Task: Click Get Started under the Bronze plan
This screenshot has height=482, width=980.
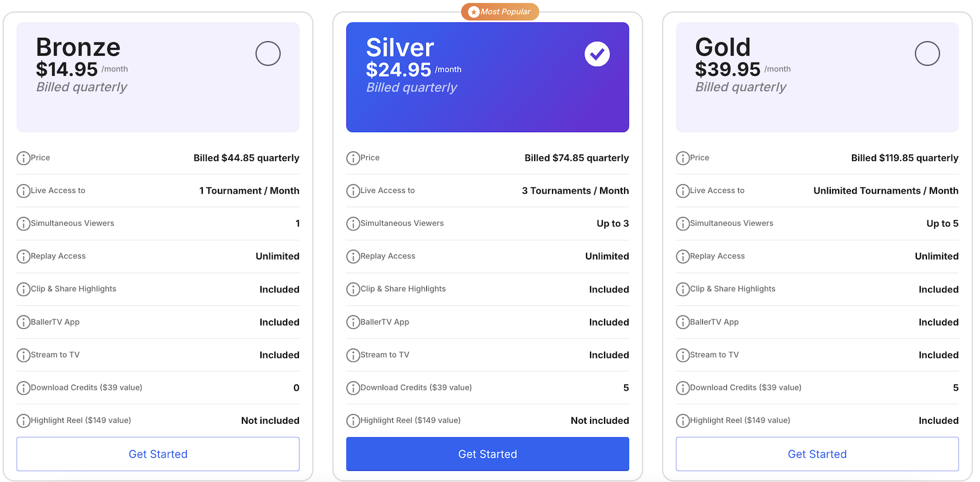Action: coord(158,454)
